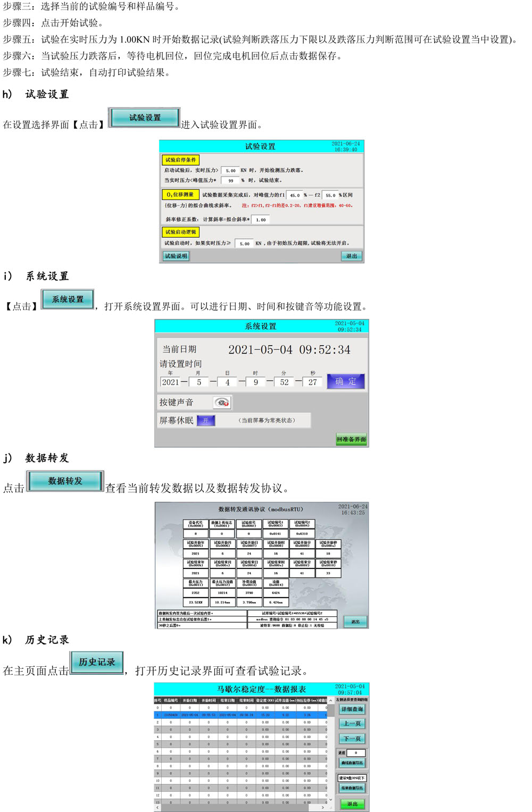Click 退出 in the data forwarding protocol screen

pos(355,622)
